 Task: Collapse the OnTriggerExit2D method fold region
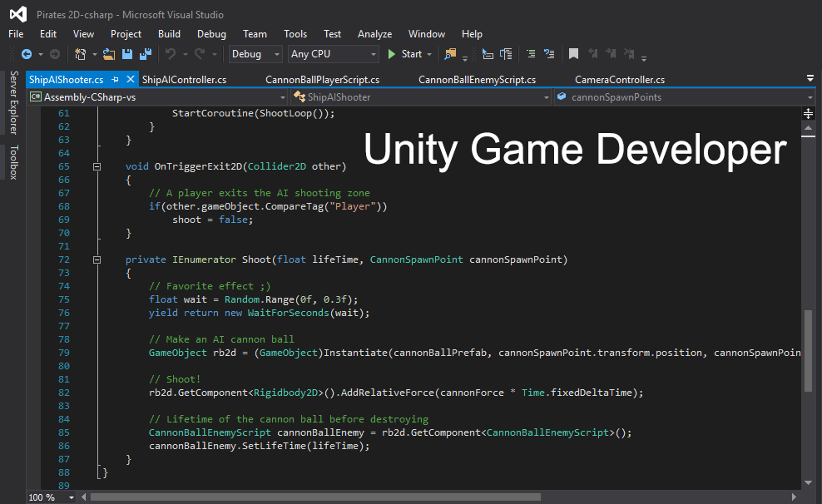click(x=97, y=166)
